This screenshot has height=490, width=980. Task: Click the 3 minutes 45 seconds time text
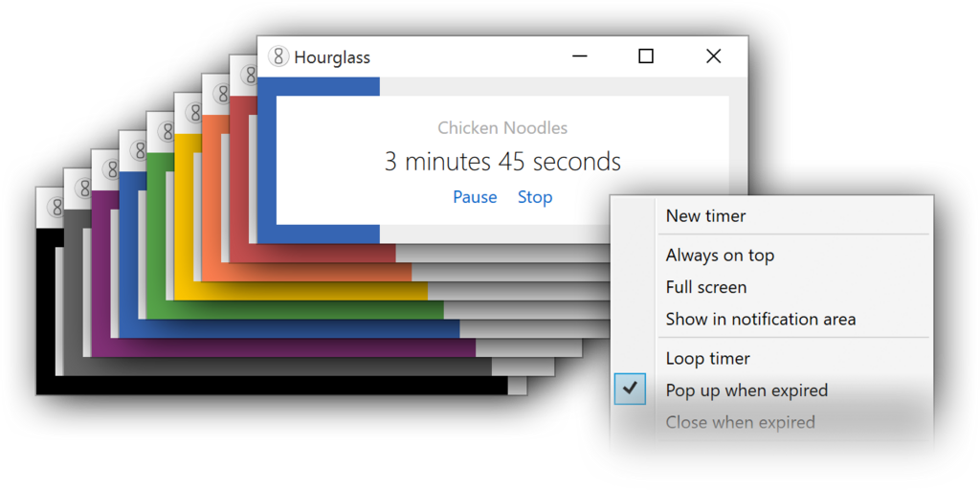click(502, 162)
